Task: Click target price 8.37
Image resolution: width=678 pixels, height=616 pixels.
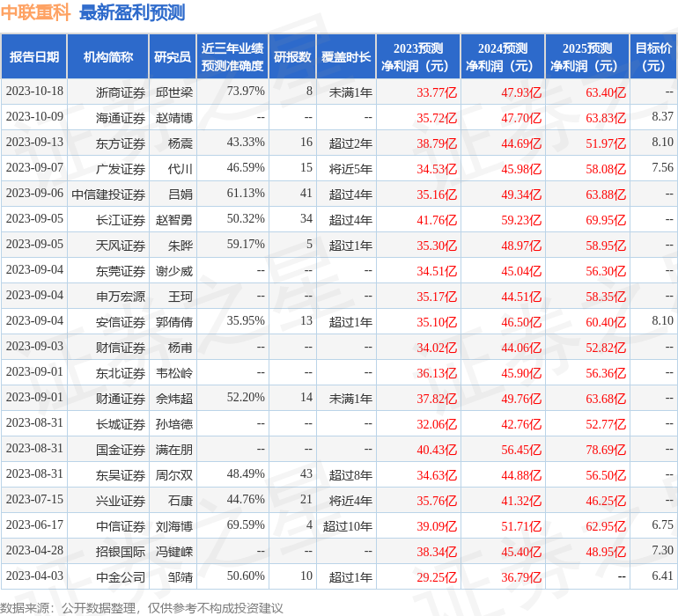Action: (662, 117)
